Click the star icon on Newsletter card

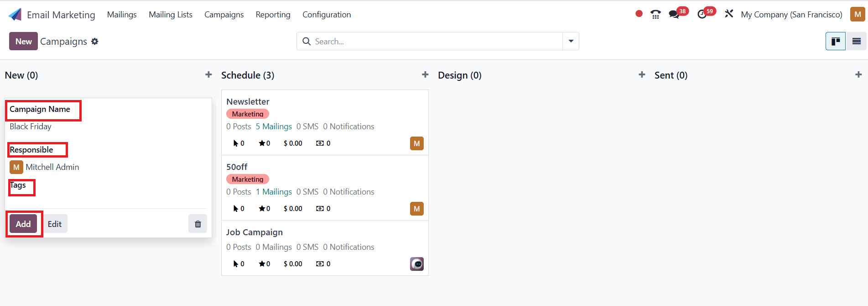262,143
